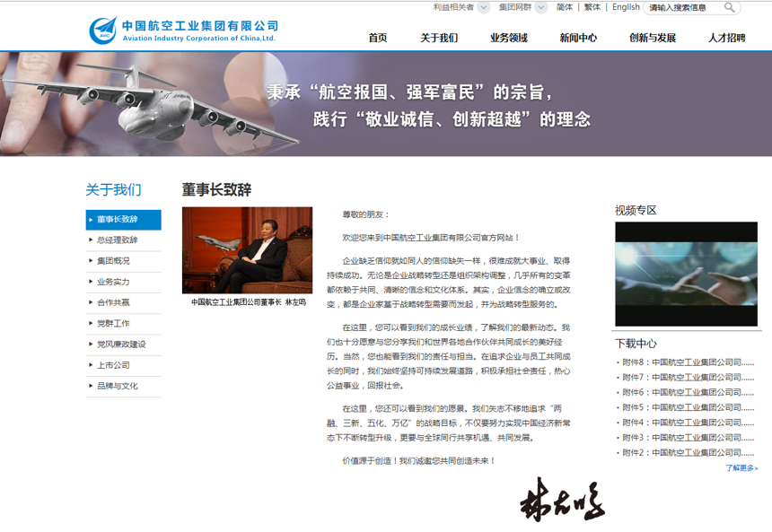The height and width of the screenshot is (532, 772).
Task: Open download link 附件3
Action: 688,438
